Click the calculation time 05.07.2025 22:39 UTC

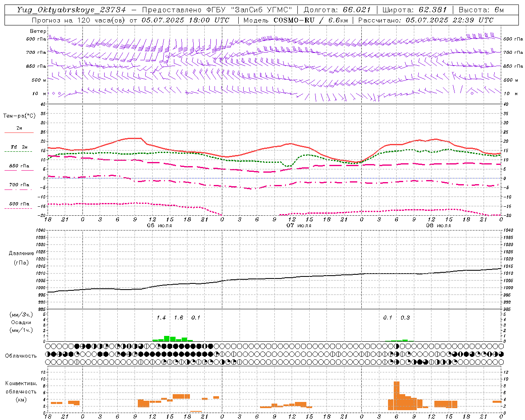click(x=450, y=20)
